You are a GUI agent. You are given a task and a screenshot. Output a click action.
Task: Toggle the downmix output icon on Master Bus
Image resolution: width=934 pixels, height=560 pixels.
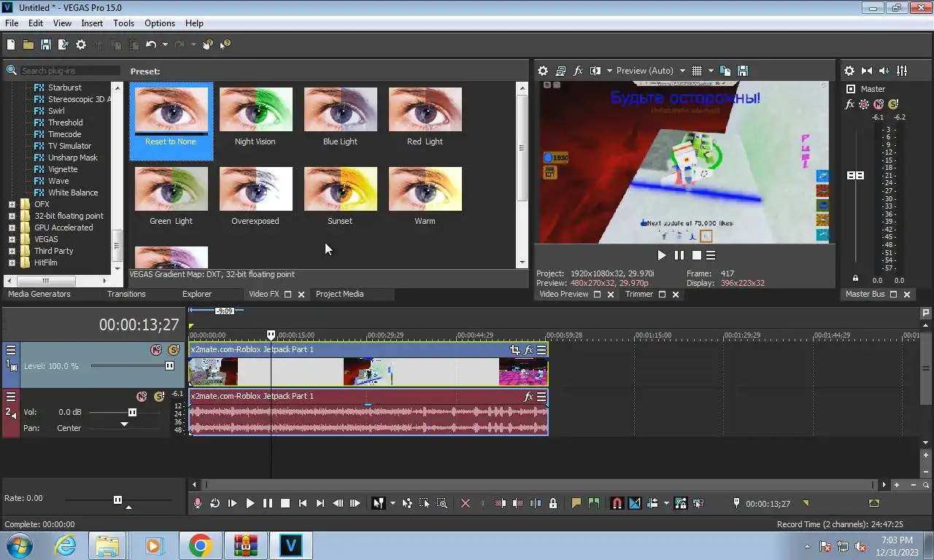(x=867, y=71)
